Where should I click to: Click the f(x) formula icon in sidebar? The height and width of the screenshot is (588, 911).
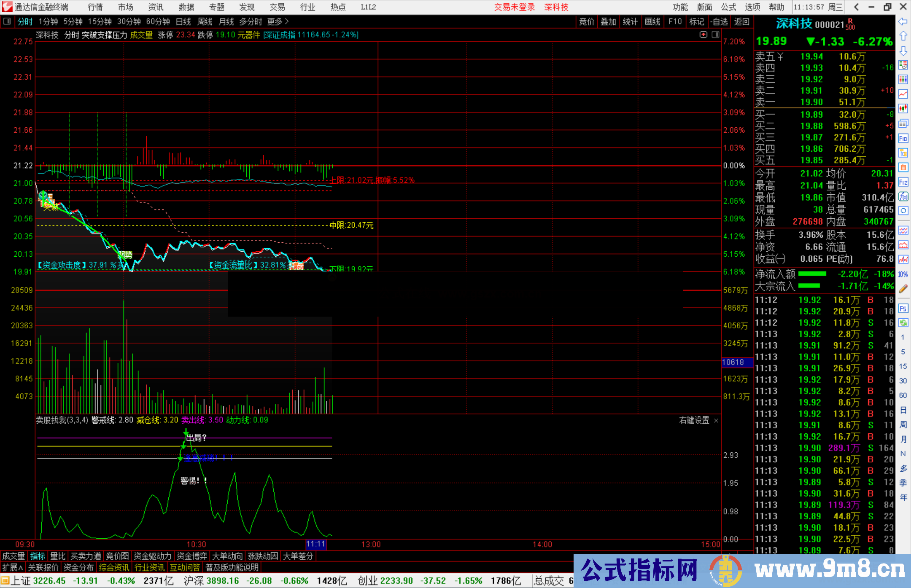tap(903, 196)
